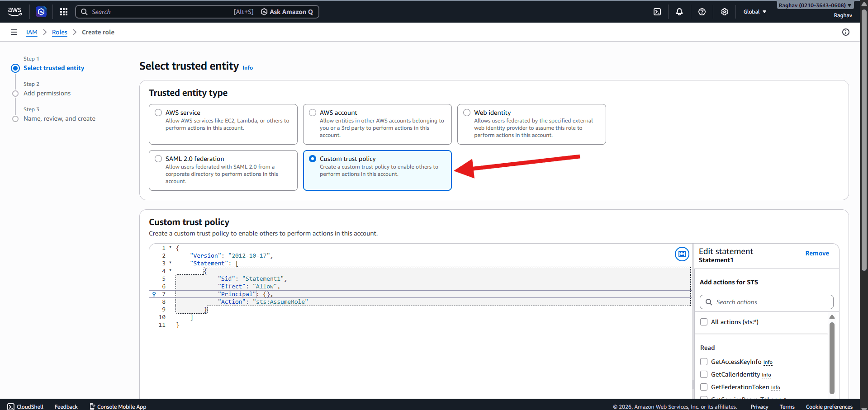Open the policy editor table view icon

click(682, 254)
